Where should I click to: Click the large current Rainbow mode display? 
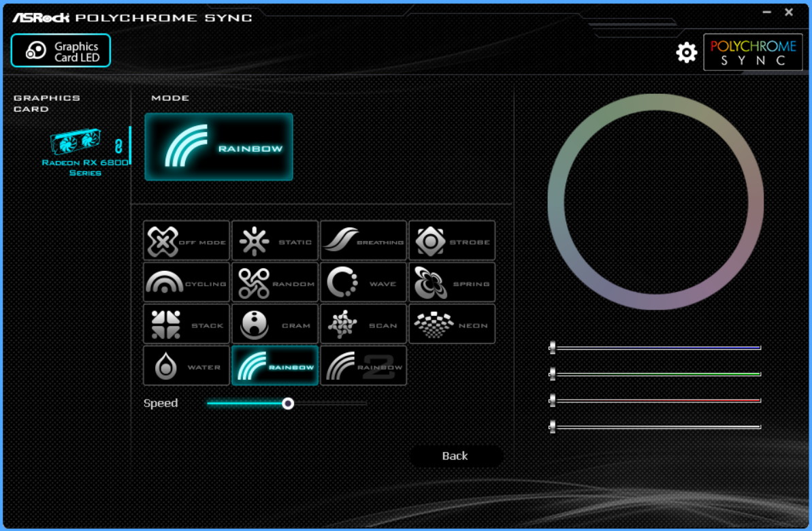tap(218, 146)
